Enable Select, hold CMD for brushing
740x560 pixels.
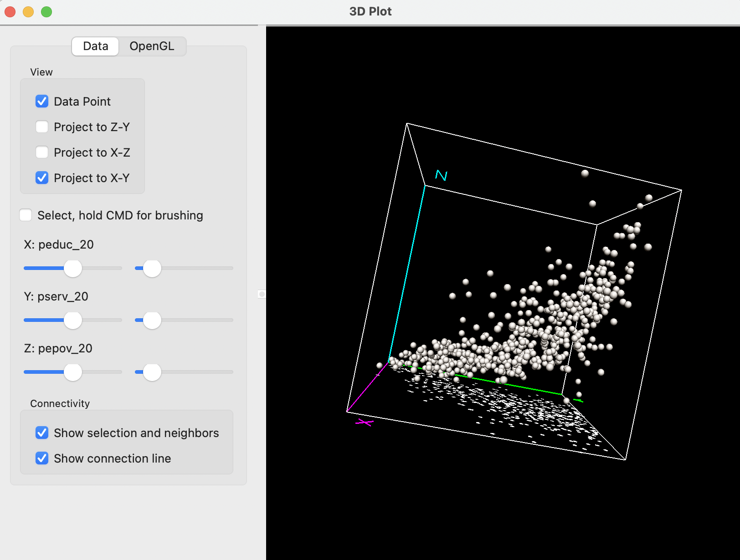pos(26,215)
